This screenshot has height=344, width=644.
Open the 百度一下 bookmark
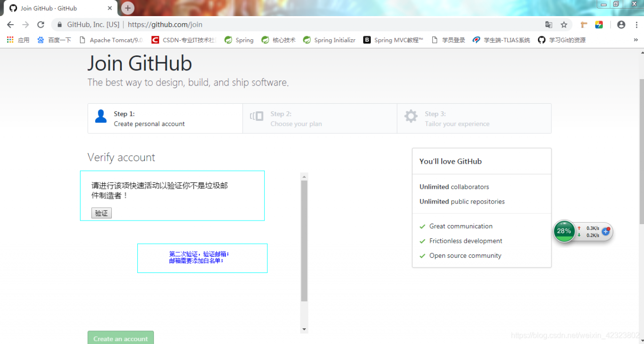pos(54,40)
